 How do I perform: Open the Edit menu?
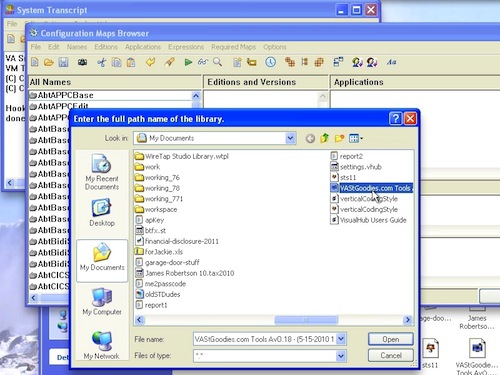tap(54, 47)
